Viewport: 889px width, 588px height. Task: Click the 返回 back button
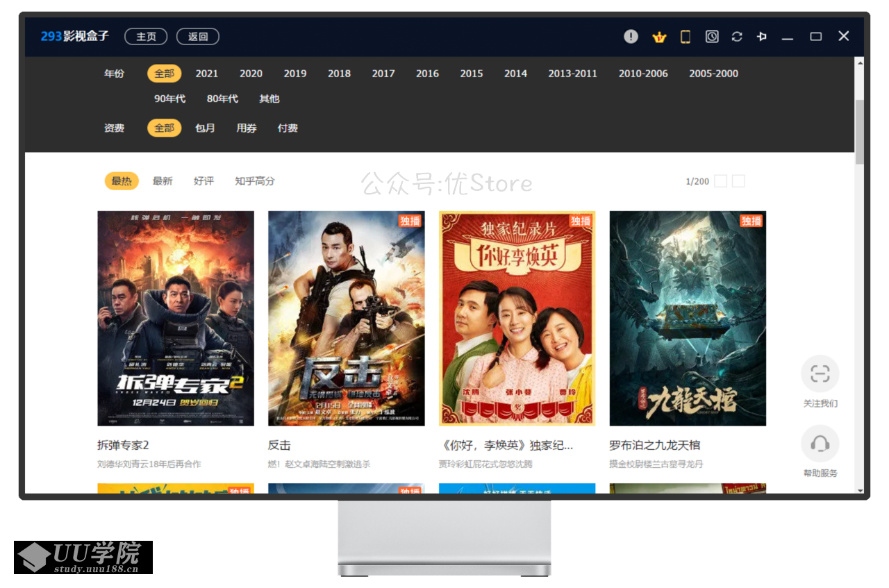198,36
